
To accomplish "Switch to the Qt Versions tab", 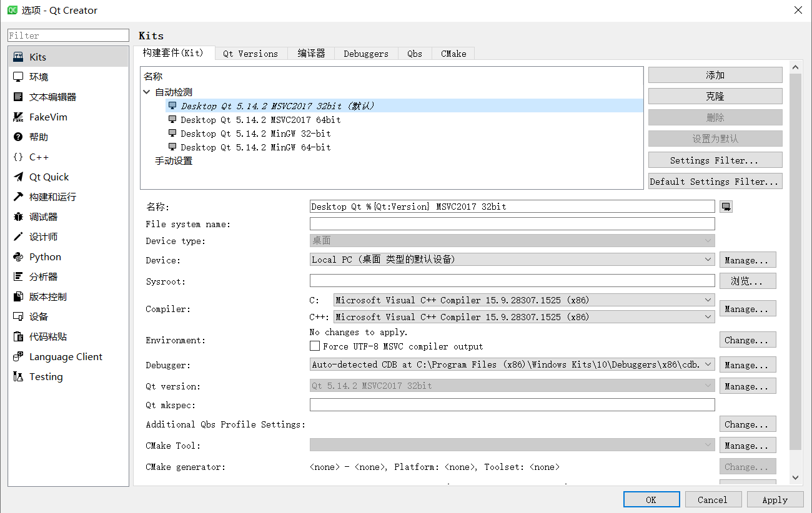I will point(250,54).
